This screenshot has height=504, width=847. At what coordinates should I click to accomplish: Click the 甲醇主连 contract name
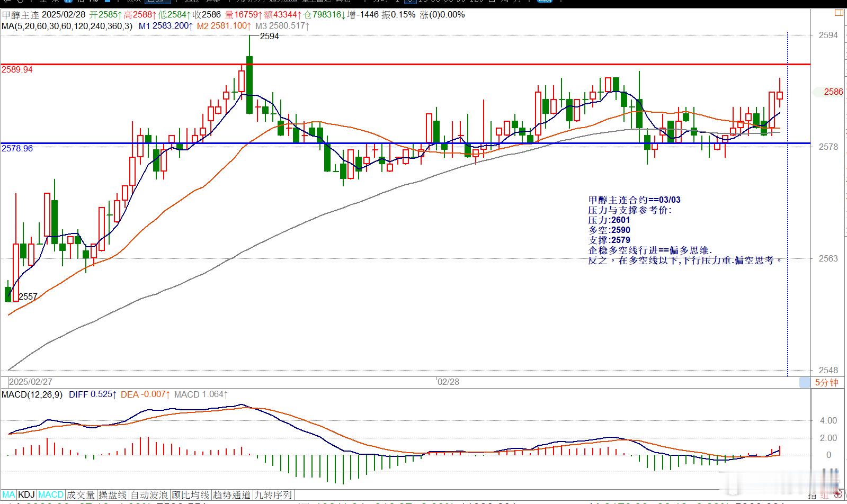click(20, 15)
